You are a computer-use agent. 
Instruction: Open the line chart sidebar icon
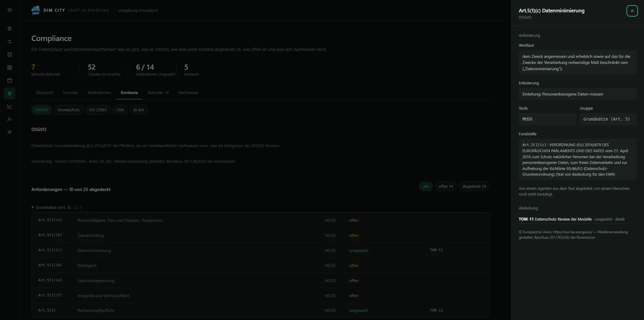(10, 106)
